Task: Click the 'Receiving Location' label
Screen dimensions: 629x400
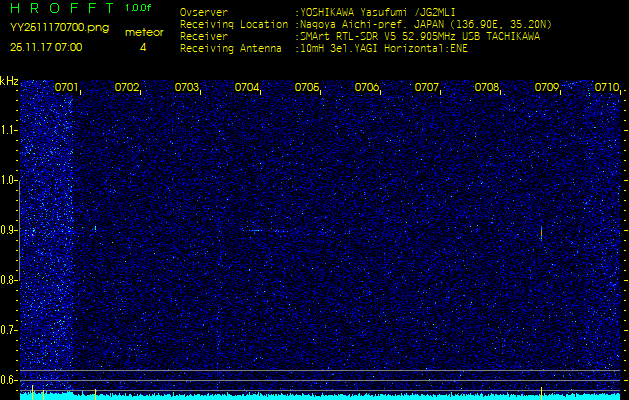Action: [x=234, y=24]
